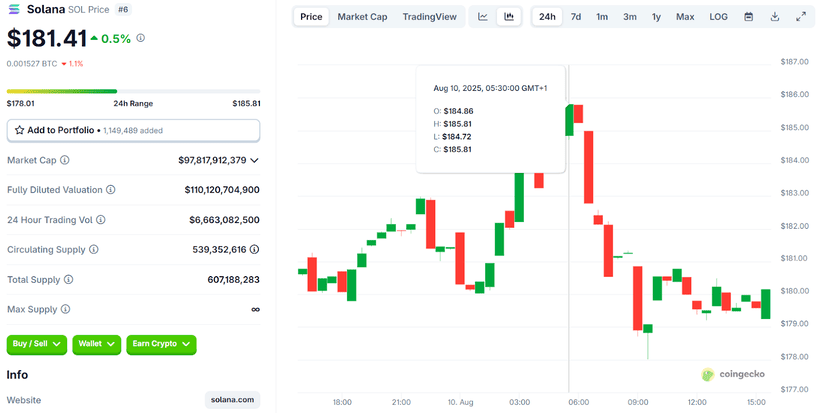Screen dimensions: 825x413
Task: Click the 0.001527 BTC value
Action: point(32,64)
